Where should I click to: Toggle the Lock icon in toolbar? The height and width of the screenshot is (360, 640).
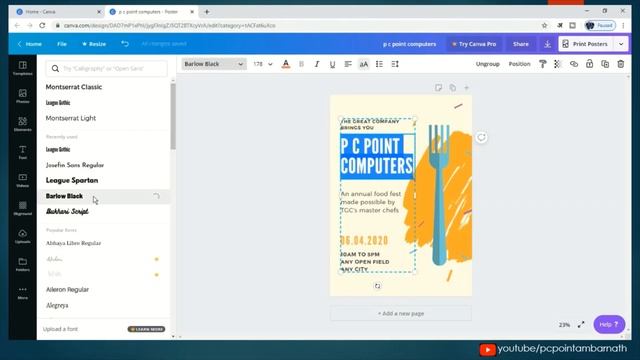tap(589, 64)
